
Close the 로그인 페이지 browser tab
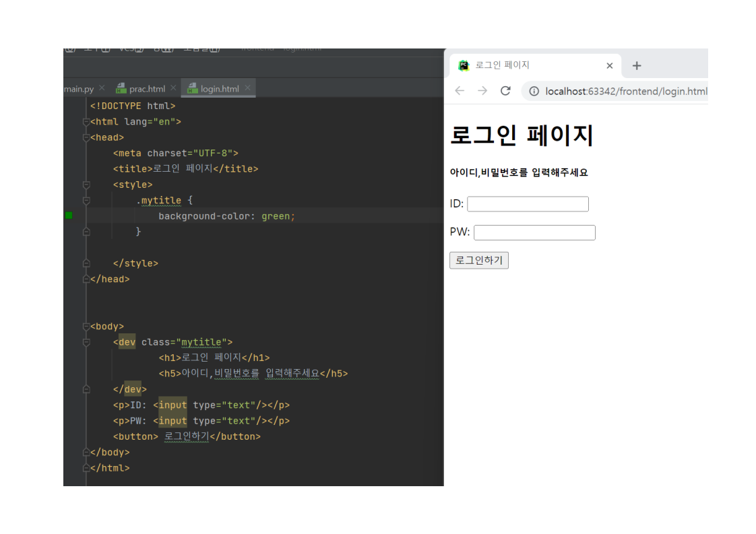point(609,65)
